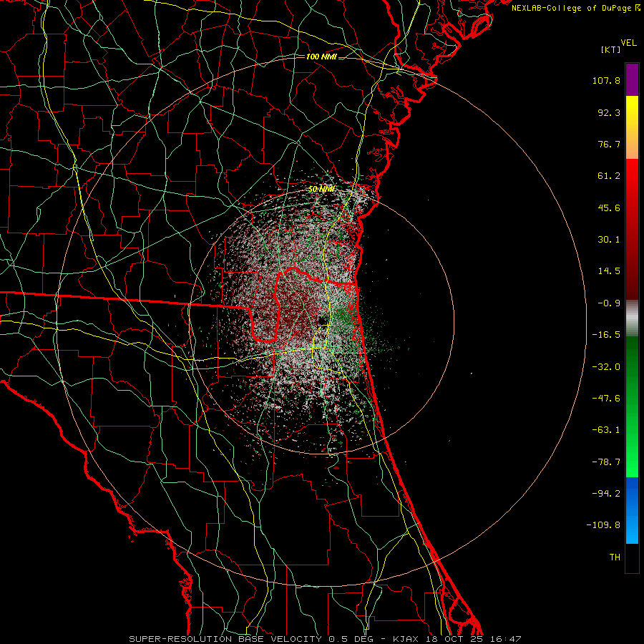
Task: Click the 100 NMI range ring label
Action: coord(321,57)
